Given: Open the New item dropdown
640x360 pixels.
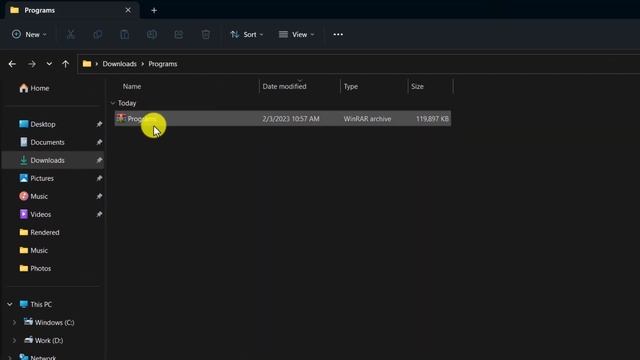Looking at the screenshot, I should 29,35.
